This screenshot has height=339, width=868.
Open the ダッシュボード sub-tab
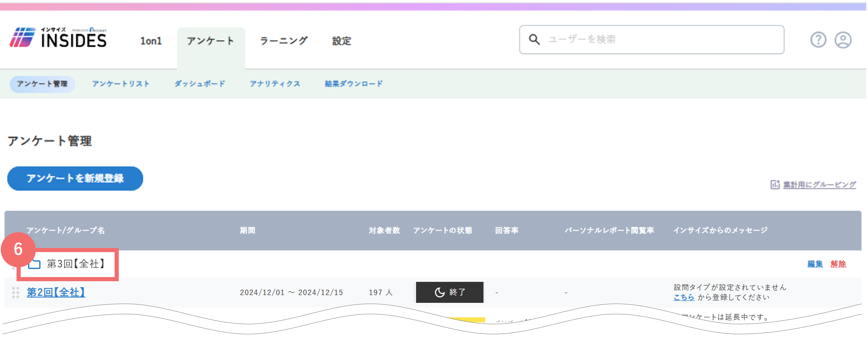tap(199, 84)
